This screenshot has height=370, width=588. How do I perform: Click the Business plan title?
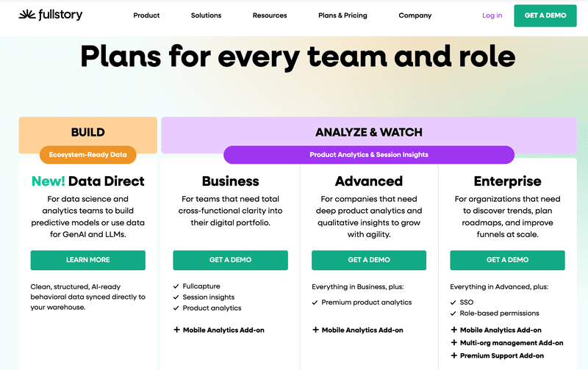230,181
